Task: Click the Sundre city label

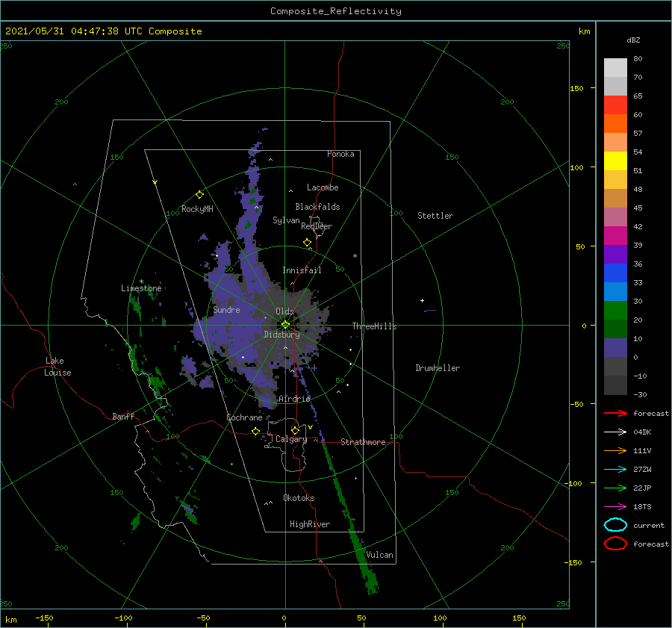Action: pos(226,310)
